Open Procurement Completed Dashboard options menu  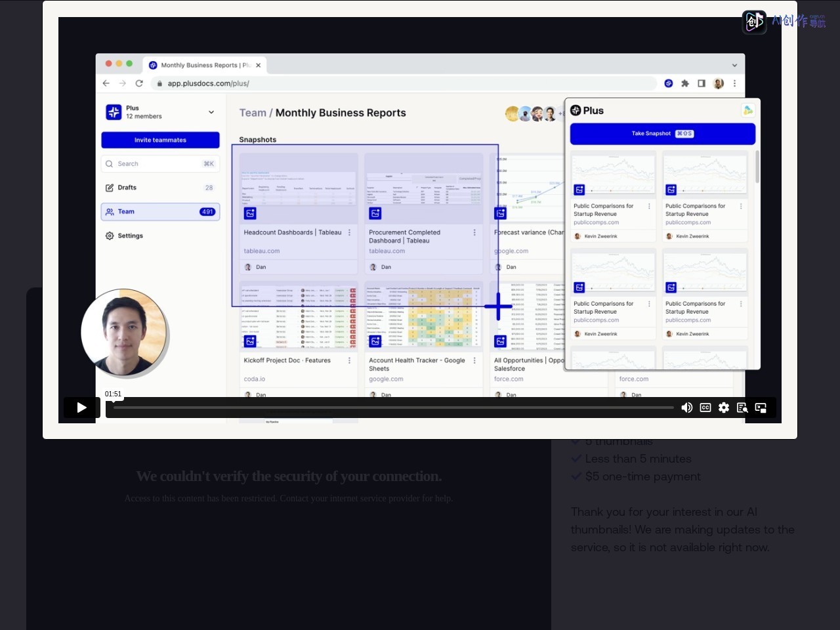(474, 232)
